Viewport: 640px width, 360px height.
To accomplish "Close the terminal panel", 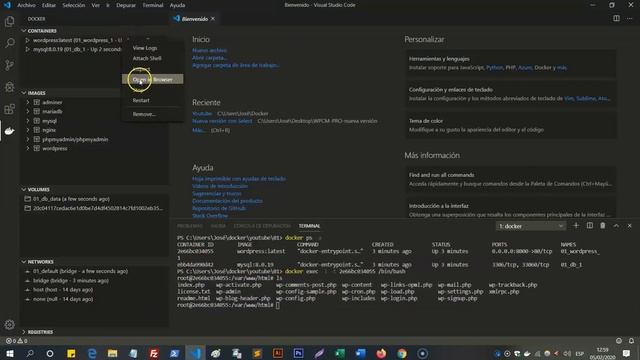I will click(629, 225).
